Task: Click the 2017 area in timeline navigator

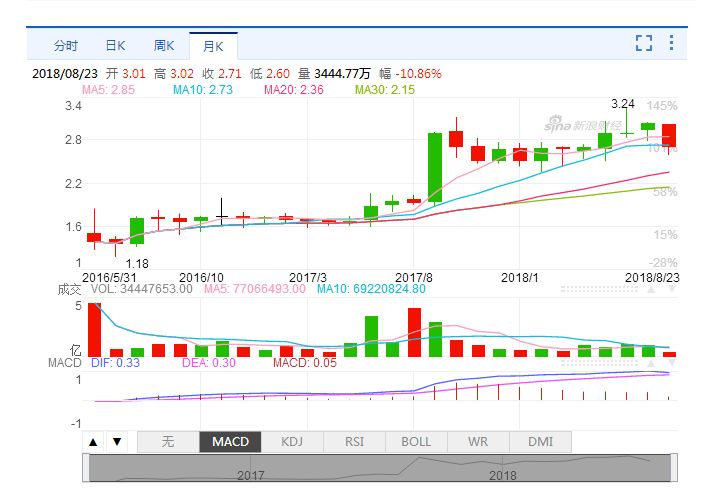Action: 251,474
